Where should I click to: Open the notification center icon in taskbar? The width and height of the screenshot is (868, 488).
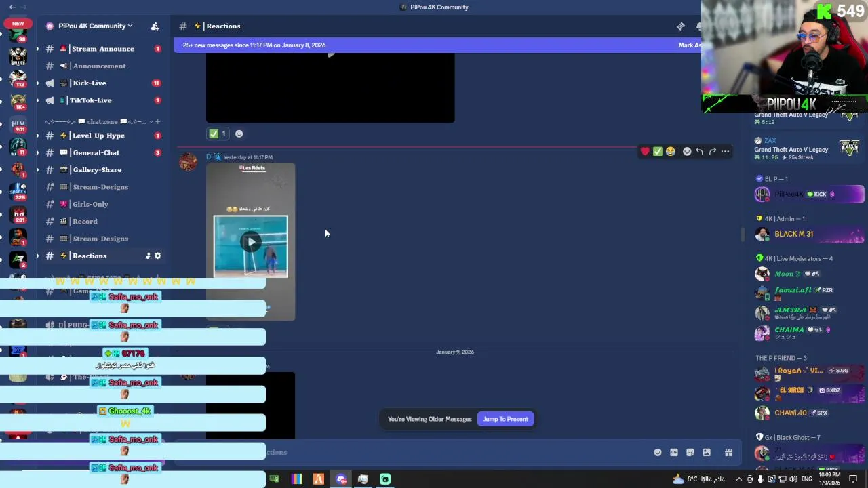pos(853,479)
